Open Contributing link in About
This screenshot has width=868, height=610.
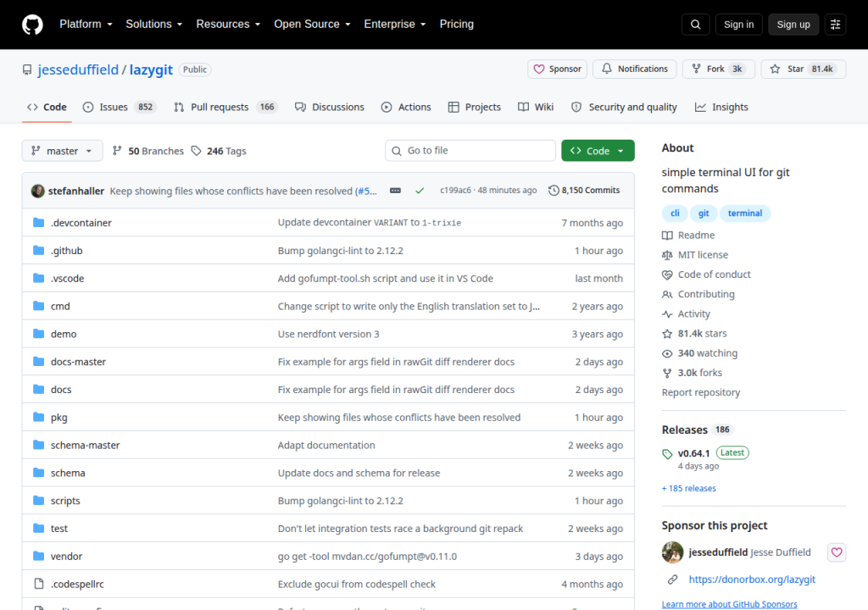698,295
